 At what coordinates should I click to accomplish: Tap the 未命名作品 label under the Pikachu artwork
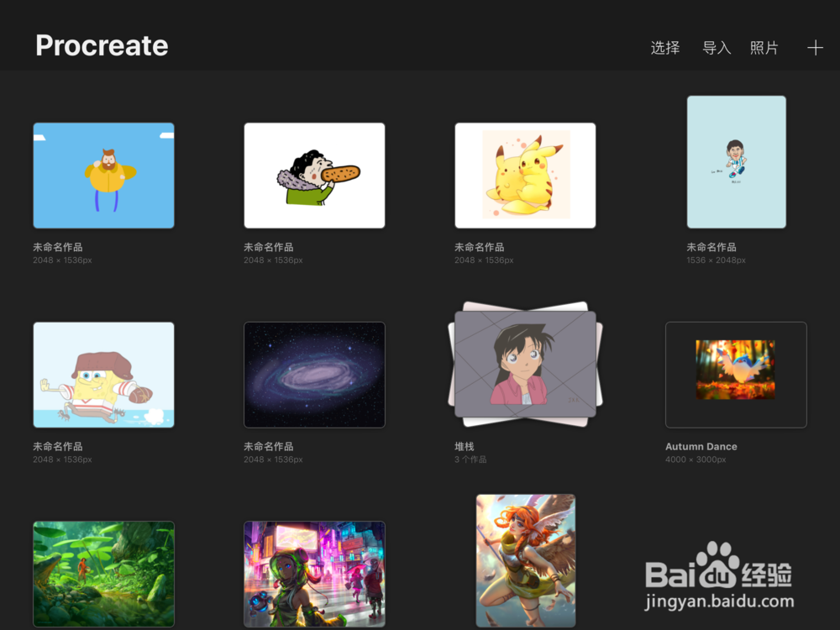point(480,247)
